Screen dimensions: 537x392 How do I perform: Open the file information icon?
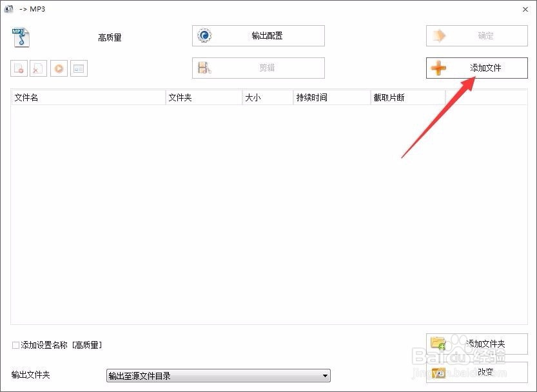(79, 68)
